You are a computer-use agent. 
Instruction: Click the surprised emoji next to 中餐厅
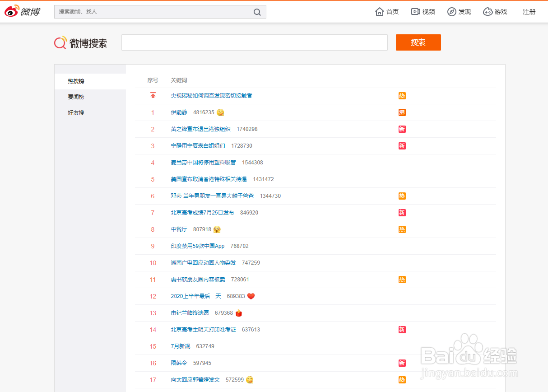tap(217, 229)
